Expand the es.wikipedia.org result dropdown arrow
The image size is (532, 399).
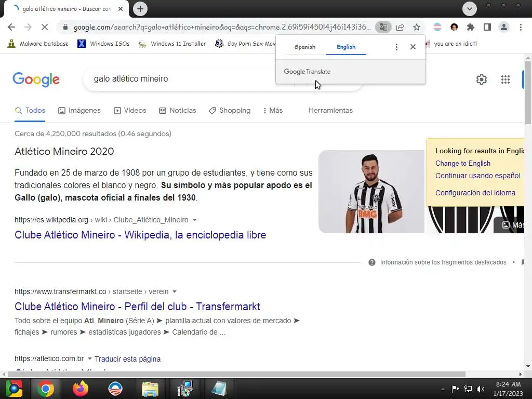(195, 220)
